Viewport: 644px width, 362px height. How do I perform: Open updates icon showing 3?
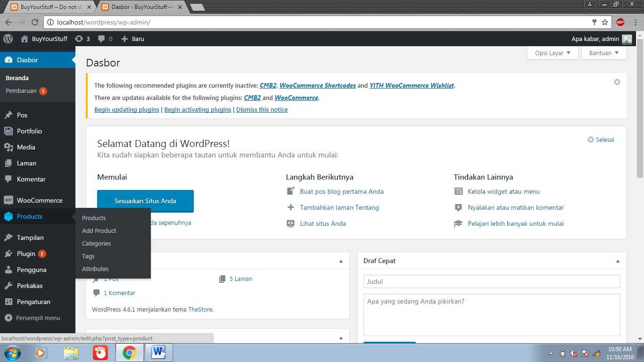83,39
